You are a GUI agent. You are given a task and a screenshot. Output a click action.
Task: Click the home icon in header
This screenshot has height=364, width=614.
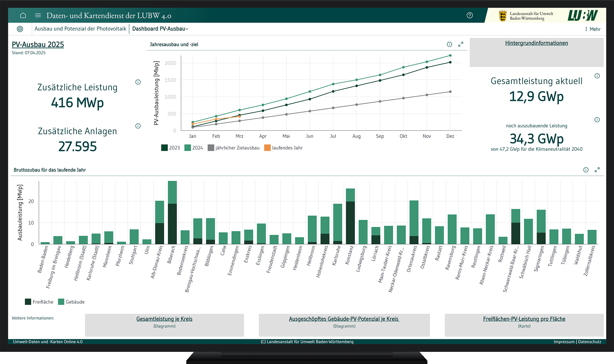(x=23, y=15)
